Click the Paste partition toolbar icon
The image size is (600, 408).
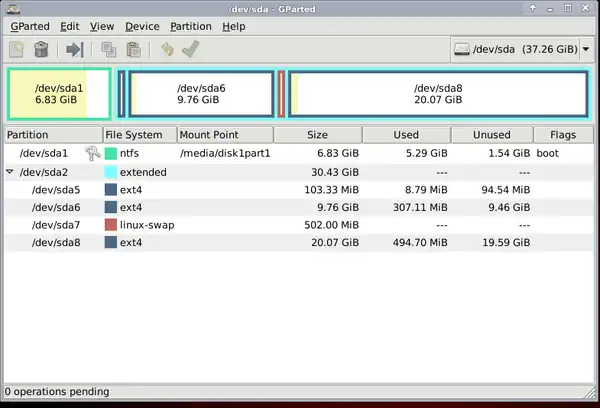pos(132,49)
